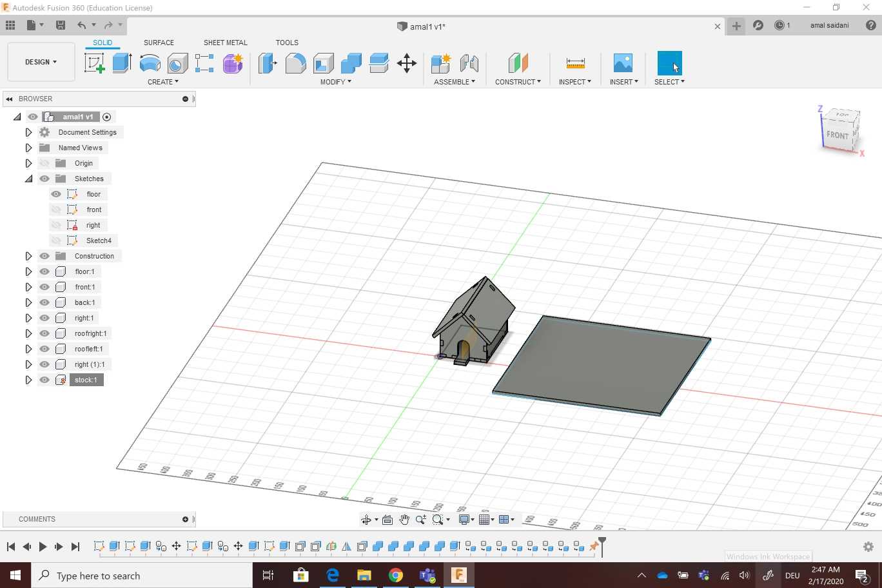The image size is (882, 588).
Task: Click the Extrude tool icon
Action: coord(122,63)
